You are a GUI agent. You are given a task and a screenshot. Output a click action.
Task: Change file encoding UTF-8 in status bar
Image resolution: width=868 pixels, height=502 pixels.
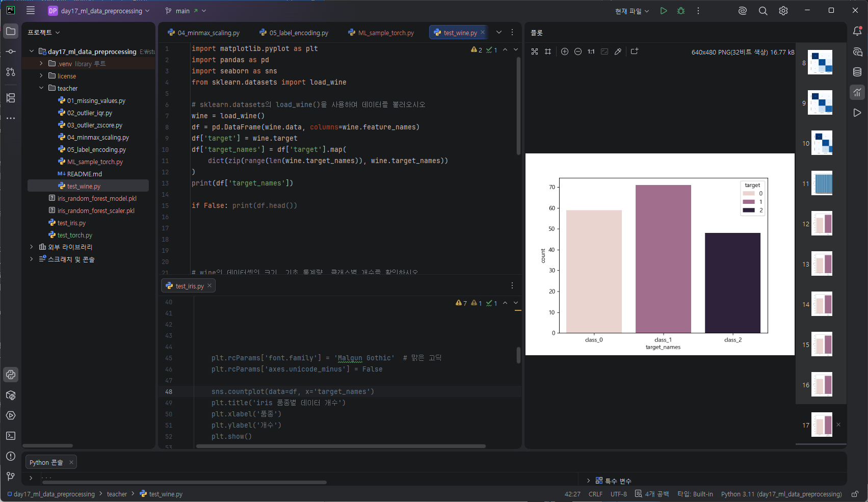[619, 494]
